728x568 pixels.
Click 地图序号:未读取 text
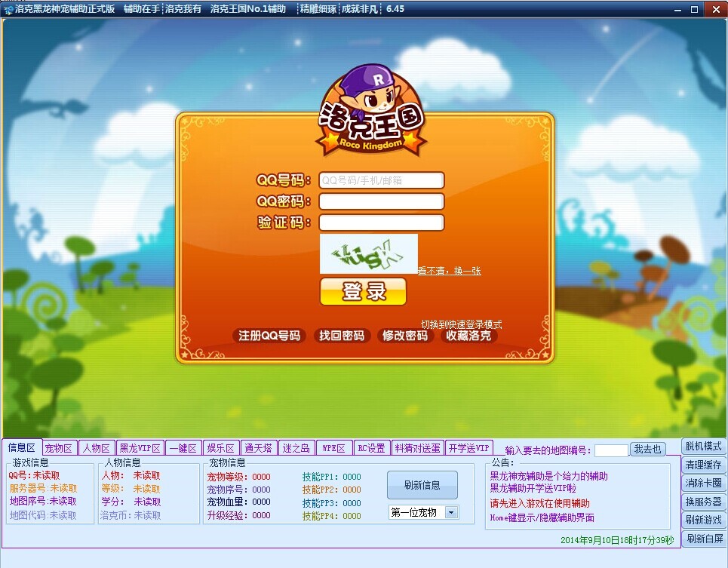coord(43,501)
